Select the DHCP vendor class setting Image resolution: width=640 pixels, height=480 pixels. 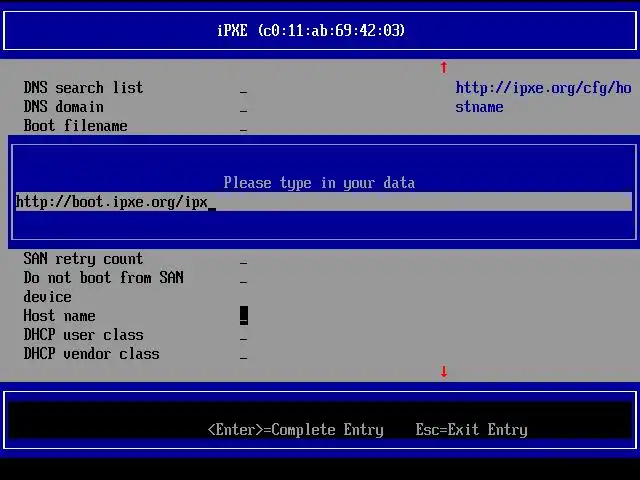tap(91, 353)
